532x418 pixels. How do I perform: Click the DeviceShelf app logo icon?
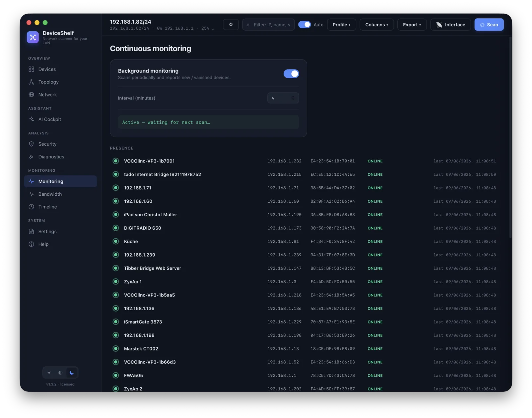pos(33,37)
